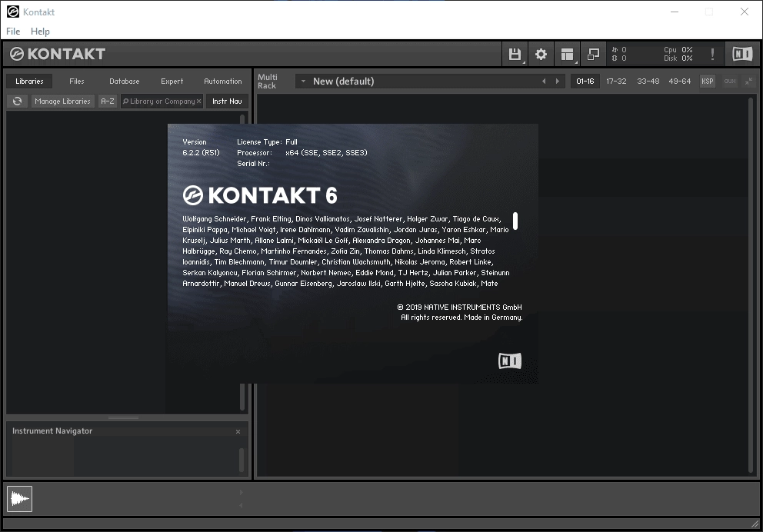
Task: Click the credits scrollbar thumb in About dialog
Action: coord(515,221)
